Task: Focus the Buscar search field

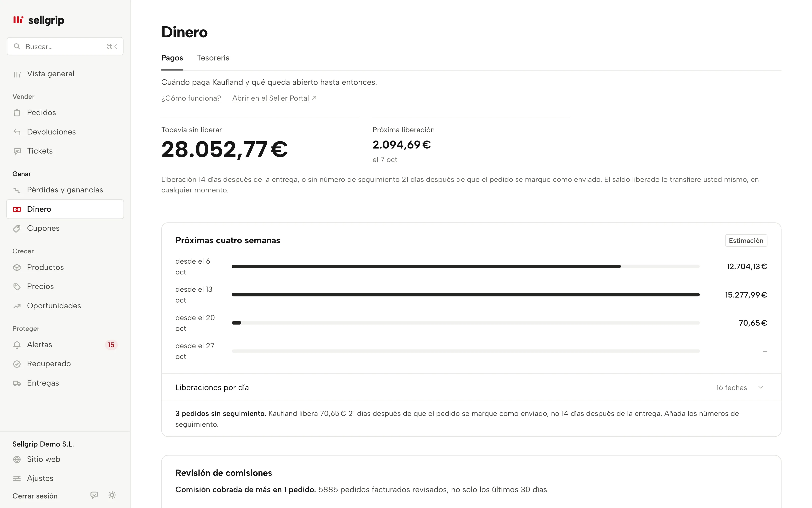Action: pyautogui.click(x=65, y=46)
